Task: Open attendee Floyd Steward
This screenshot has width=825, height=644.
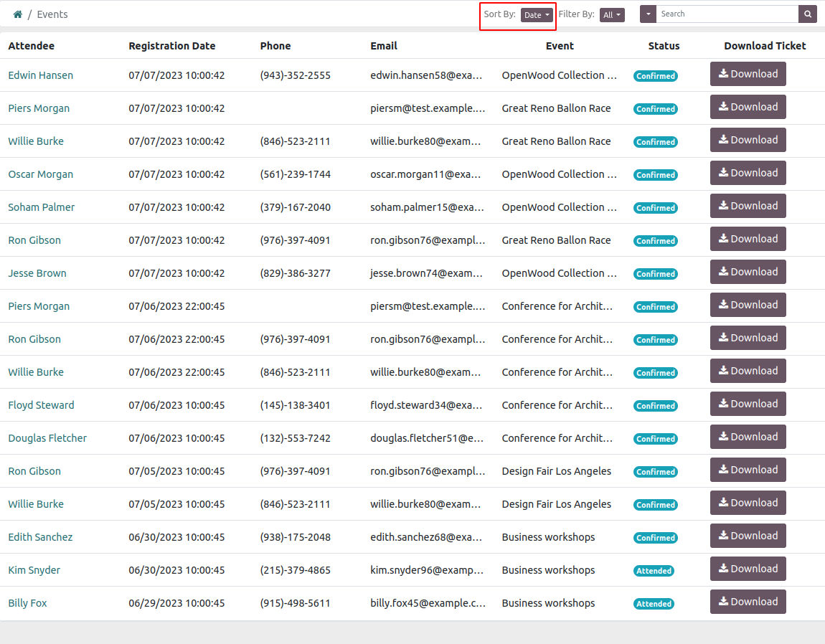Action: (x=41, y=405)
